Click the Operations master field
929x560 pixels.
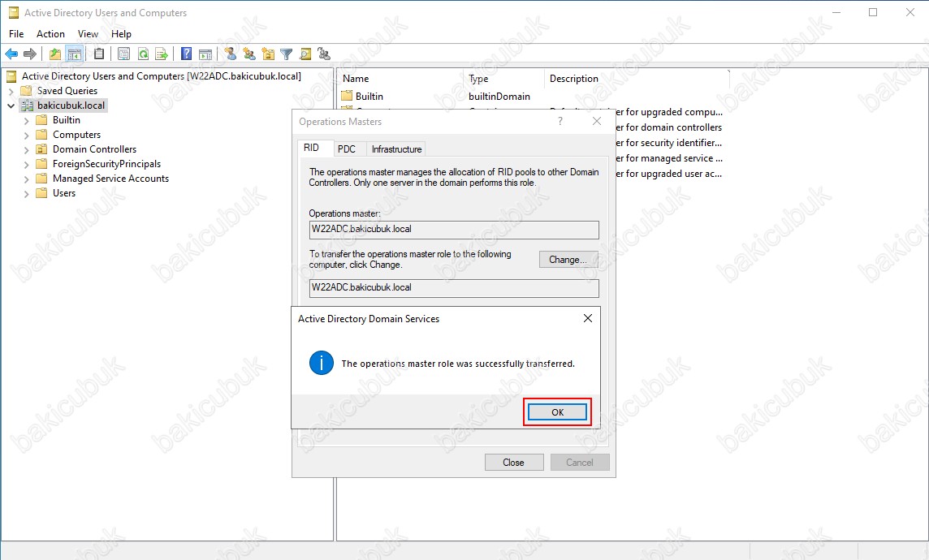[454, 230]
